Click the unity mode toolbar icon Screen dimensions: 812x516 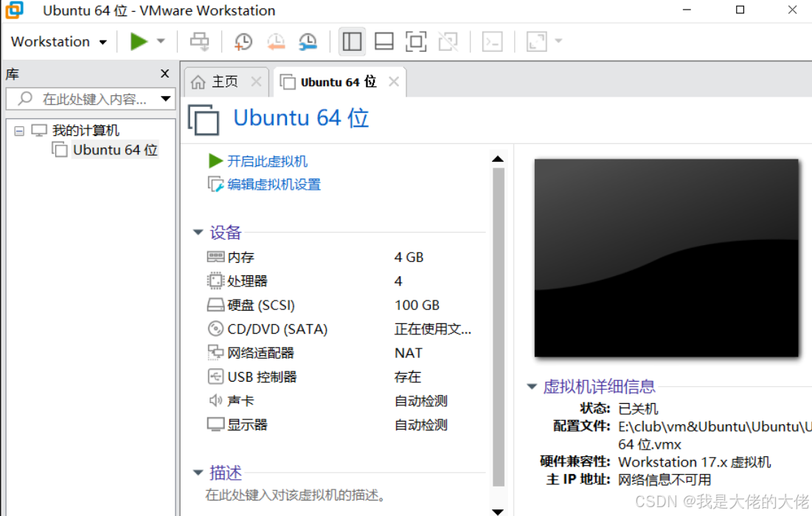(448, 41)
